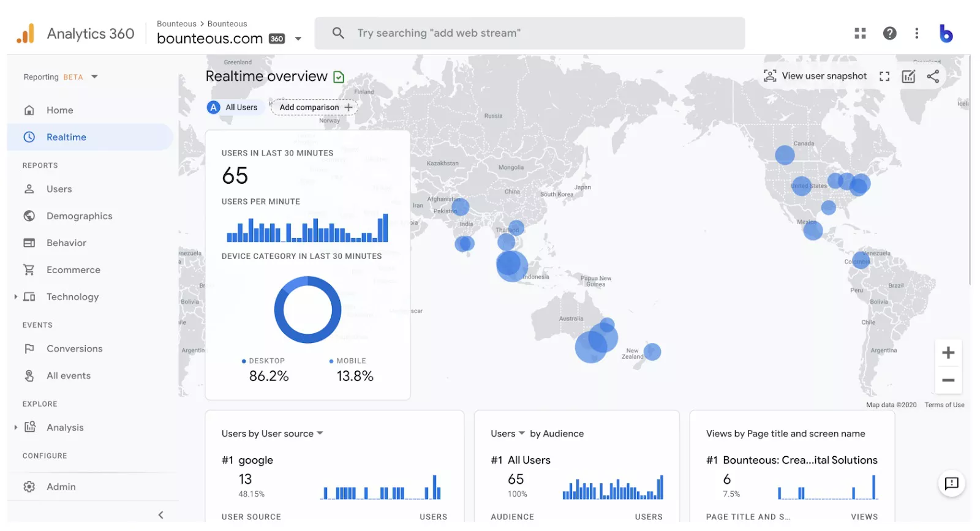The height and width of the screenshot is (531, 980).
Task: Open Conversions in the sidebar
Action: click(x=74, y=349)
